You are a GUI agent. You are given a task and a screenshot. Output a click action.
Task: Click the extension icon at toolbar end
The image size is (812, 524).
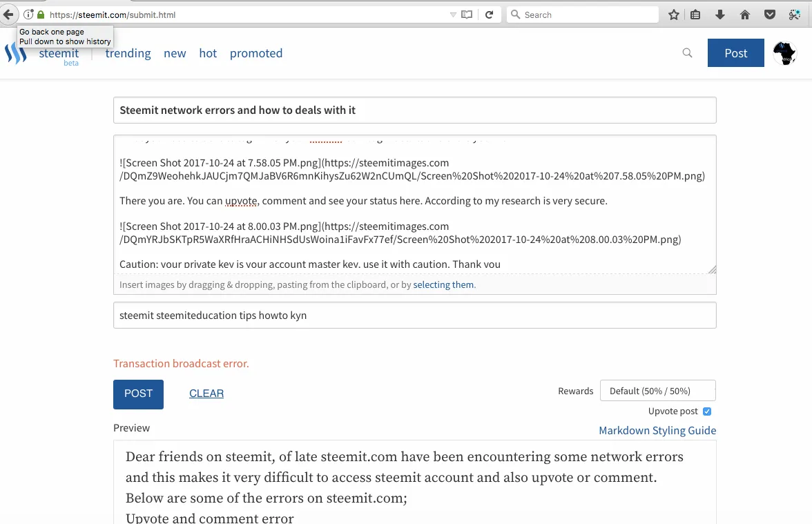click(x=795, y=14)
